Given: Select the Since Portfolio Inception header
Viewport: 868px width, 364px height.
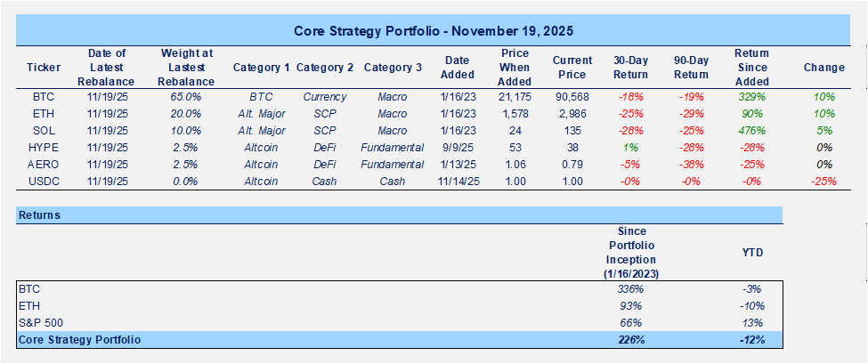Looking at the screenshot, I should point(630,253).
